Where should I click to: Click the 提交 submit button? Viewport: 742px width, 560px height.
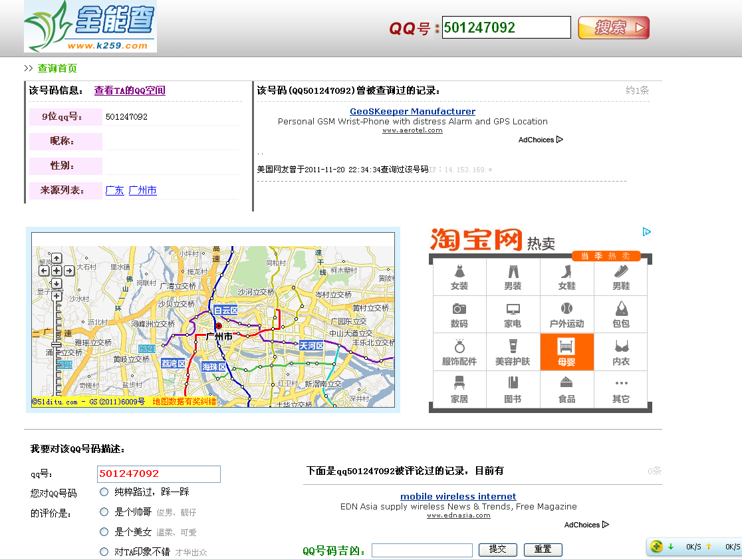[x=497, y=549]
